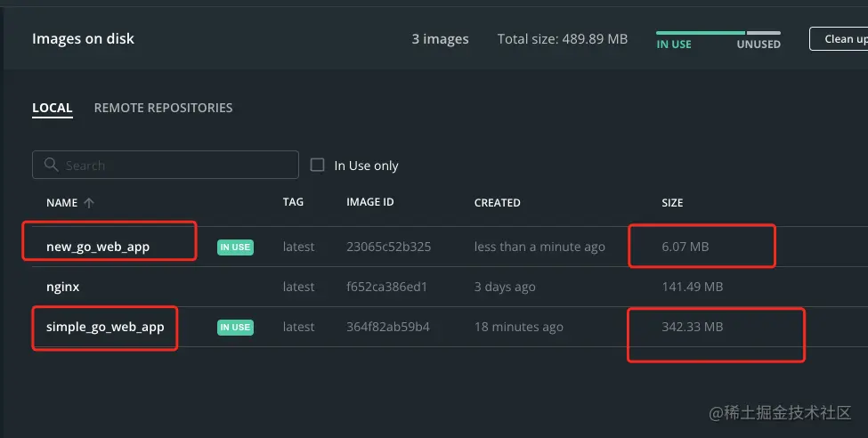The width and height of the screenshot is (868, 438).
Task: Click the IMAGE ID column header
Action: coord(369,202)
